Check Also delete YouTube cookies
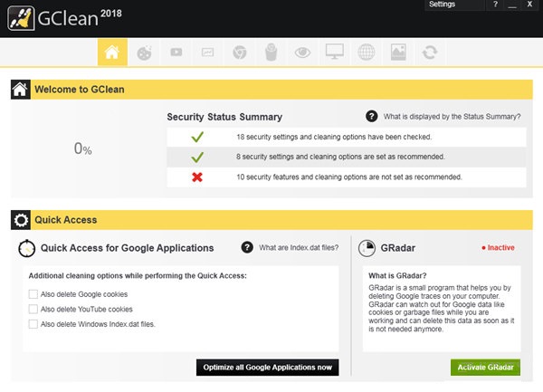Image resolution: width=543 pixels, height=392 pixels. tap(33, 309)
